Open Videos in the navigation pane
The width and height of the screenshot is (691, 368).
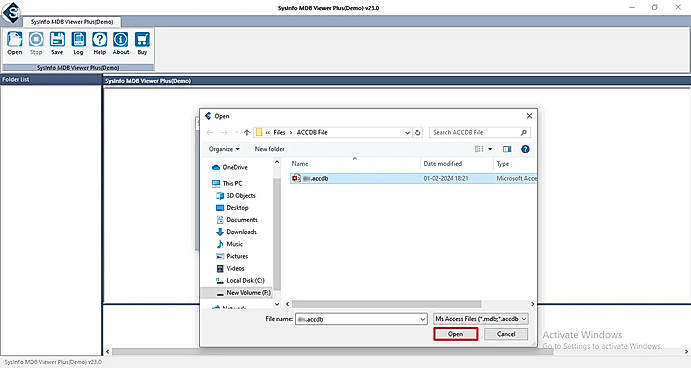[230, 268]
